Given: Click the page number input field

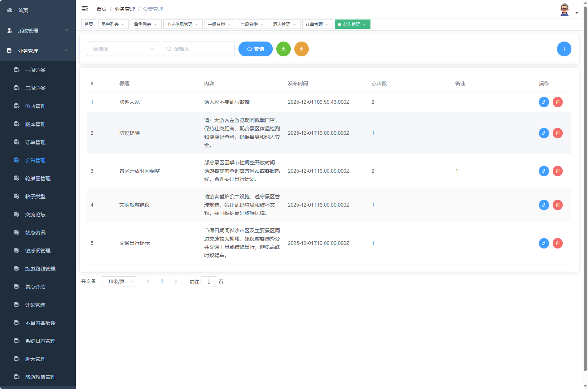Looking at the screenshot, I should pos(209,281).
